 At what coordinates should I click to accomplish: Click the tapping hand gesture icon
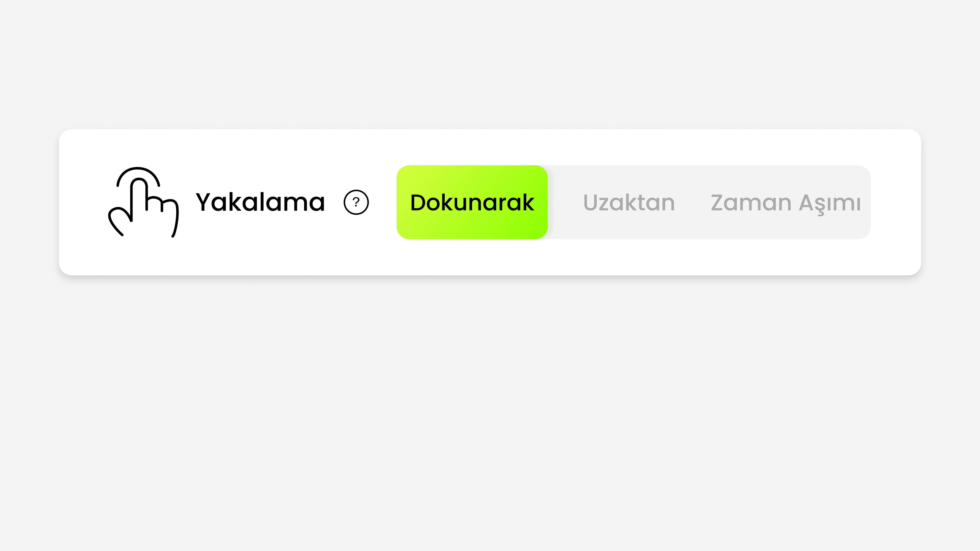pos(143,202)
